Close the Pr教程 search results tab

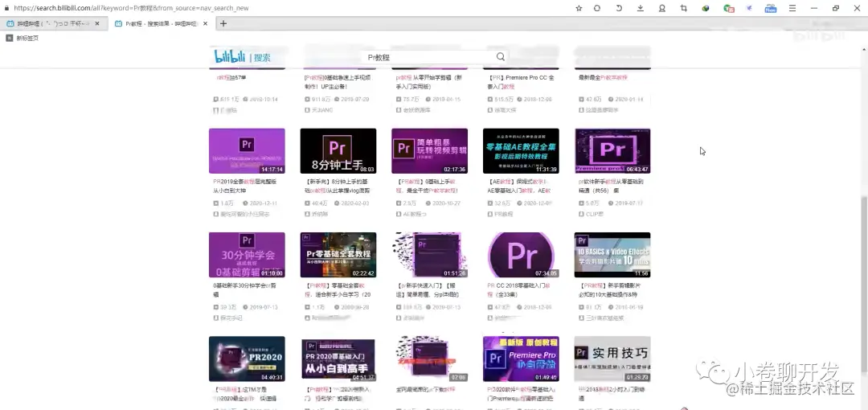(x=206, y=24)
